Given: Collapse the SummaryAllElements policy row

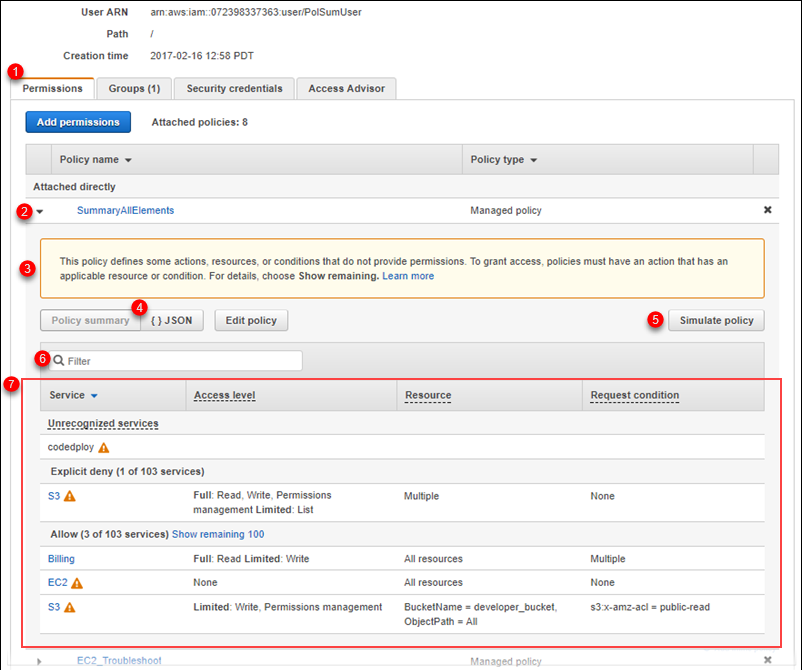Looking at the screenshot, I should (x=39, y=211).
